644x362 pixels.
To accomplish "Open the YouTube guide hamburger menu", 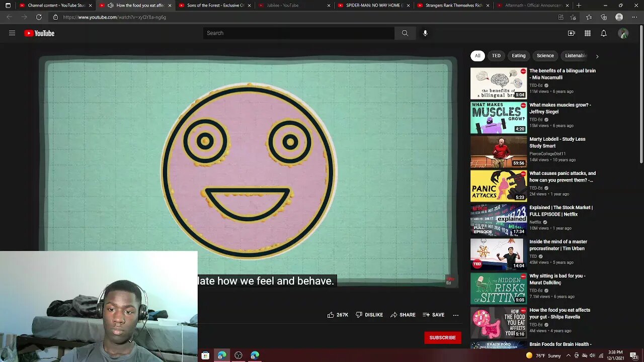I will click(x=12, y=33).
